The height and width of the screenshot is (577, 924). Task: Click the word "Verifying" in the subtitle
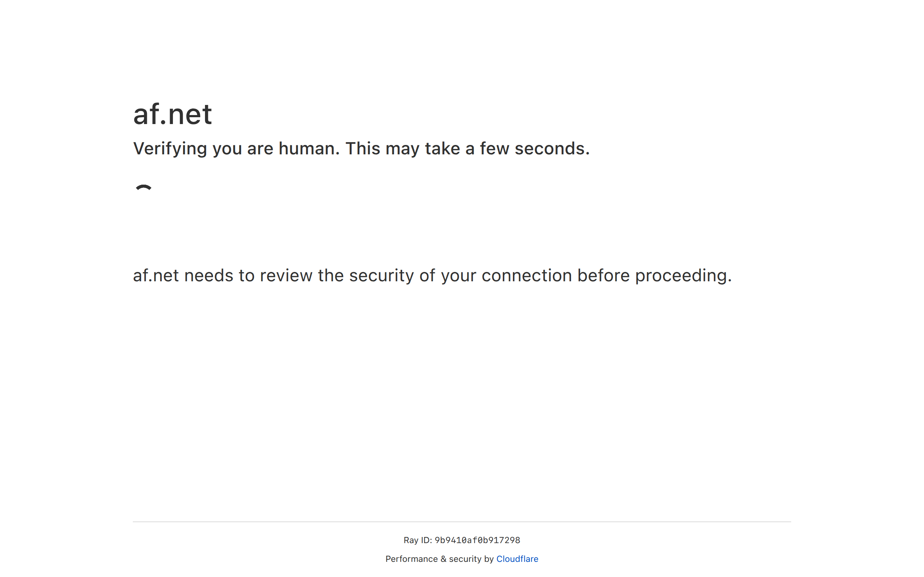point(170,149)
